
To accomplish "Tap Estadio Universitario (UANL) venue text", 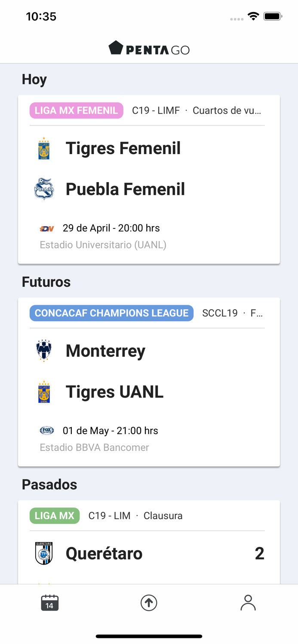I will pos(103,245).
